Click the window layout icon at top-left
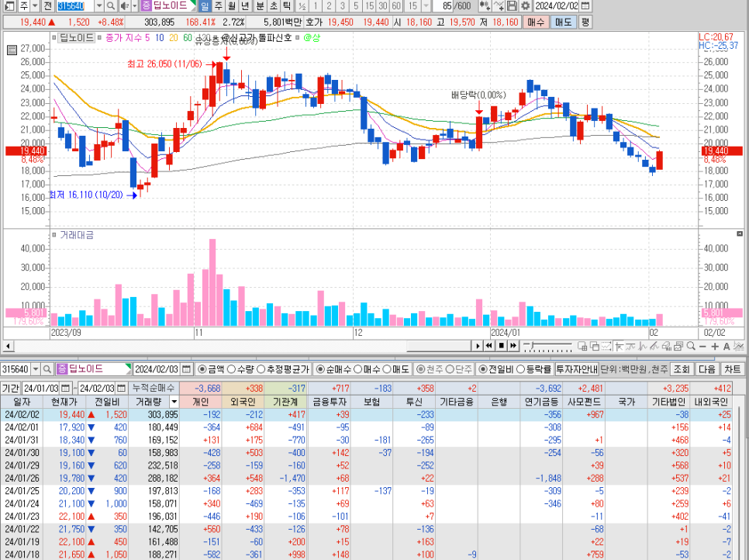 click(x=9, y=5)
